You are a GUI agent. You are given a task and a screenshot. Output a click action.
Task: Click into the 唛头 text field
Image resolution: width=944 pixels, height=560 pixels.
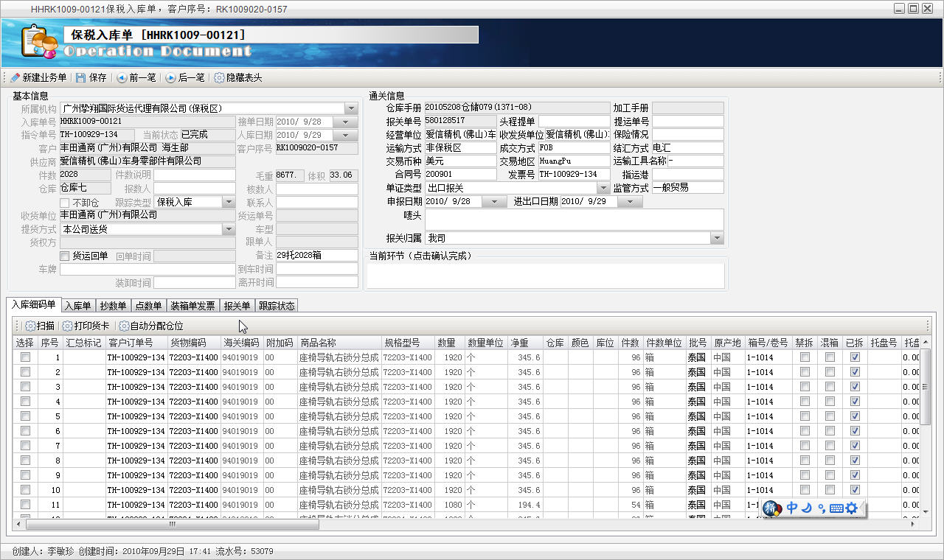(574, 219)
